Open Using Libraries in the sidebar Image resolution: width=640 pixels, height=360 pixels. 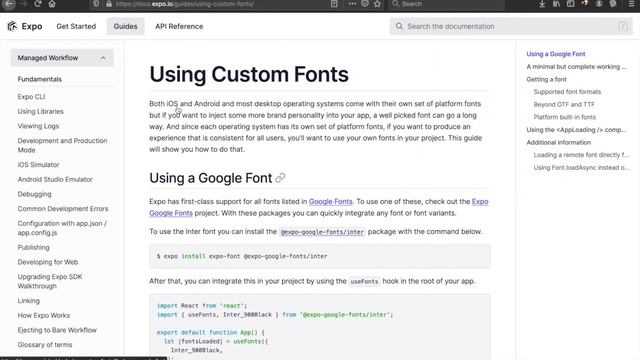pyautogui.click(x=40, y=111)
